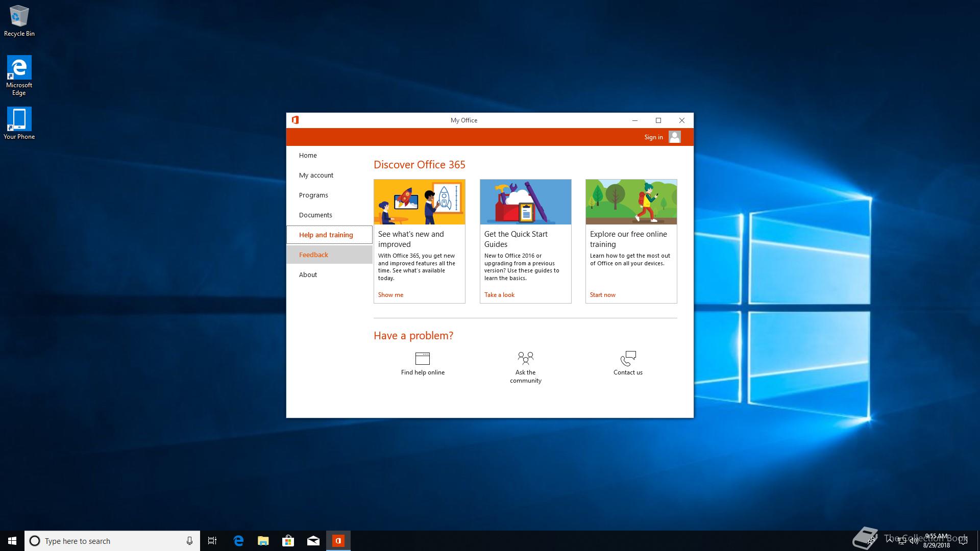
Task: Click the Contact us phone chat icon
Action: (628, 358)
